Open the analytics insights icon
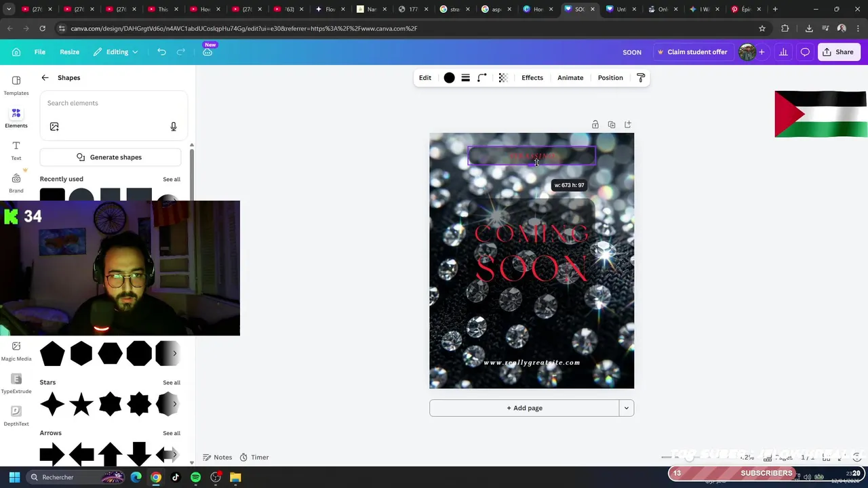Viewport: 868px width, 488px height. click(x=783, y=52)
